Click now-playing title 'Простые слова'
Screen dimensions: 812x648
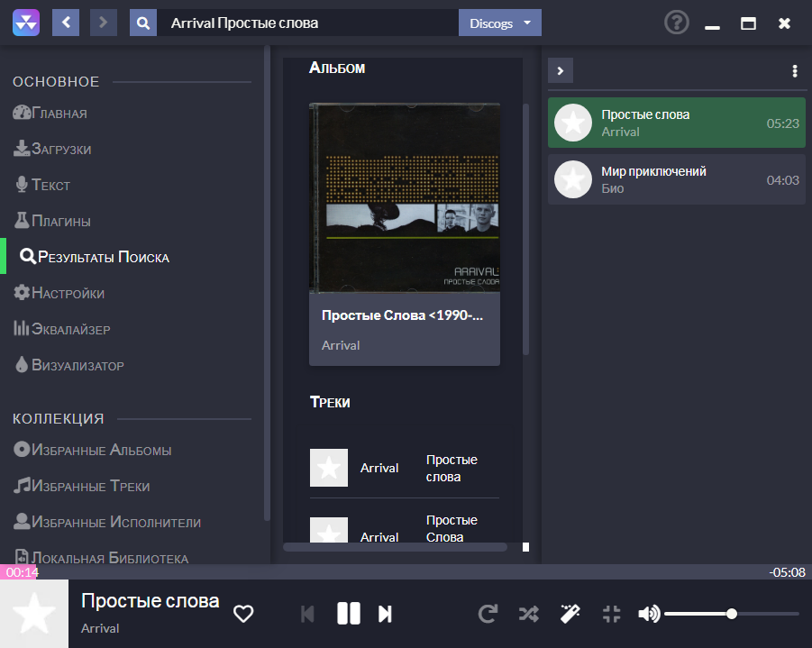click(151, 601)
